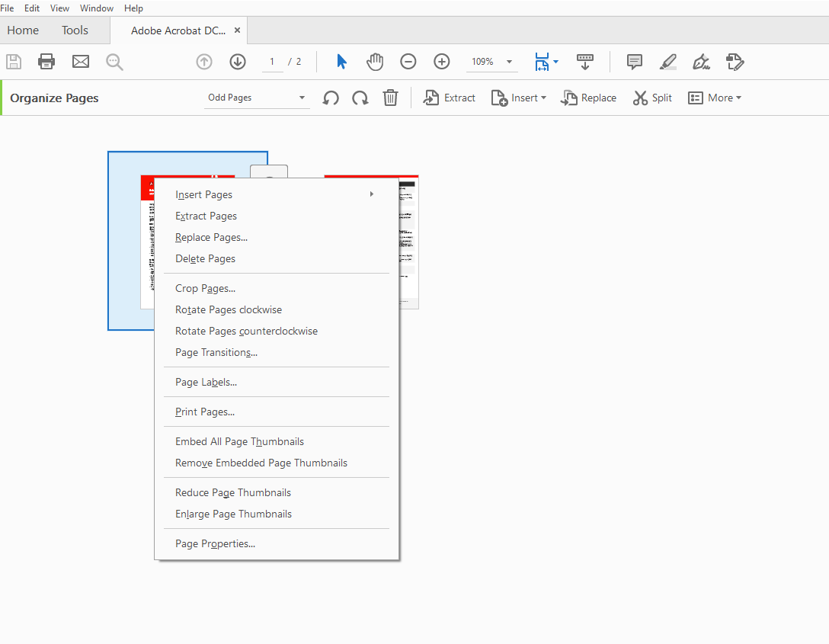Viewport: 829px width, 644px height.
Task: Choose Extract Pages from the context menu
Action: (206, 216)
